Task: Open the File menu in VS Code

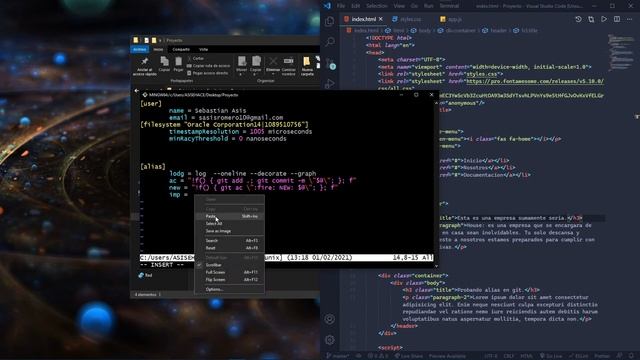Action: click(x=341, y=6)
